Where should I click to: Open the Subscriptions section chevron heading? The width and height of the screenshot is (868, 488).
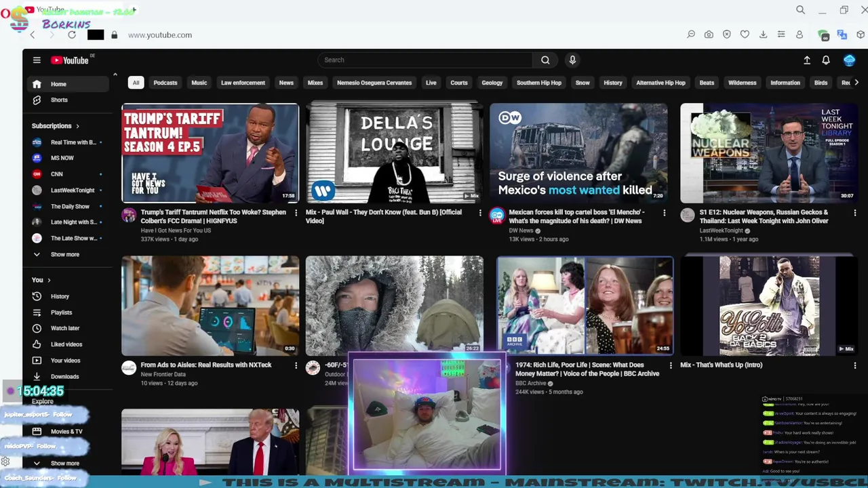pos(56,126)
